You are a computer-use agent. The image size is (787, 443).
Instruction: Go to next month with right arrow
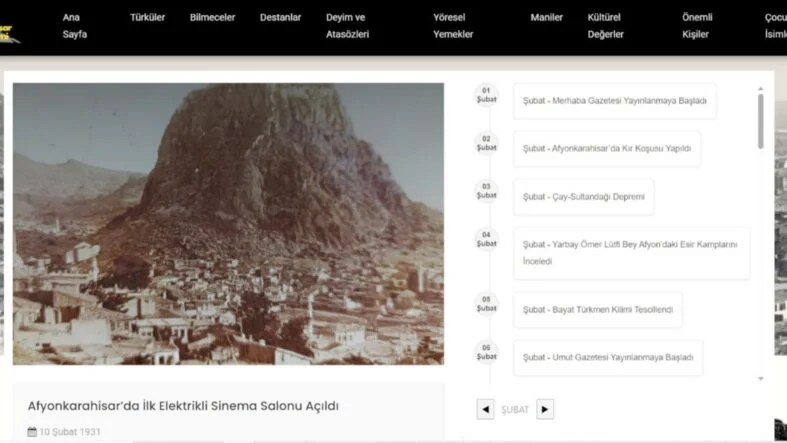point(545,409)
